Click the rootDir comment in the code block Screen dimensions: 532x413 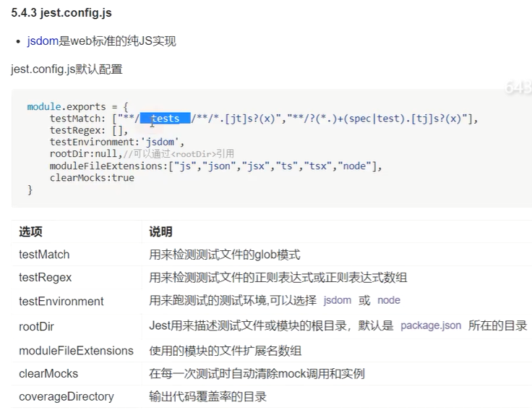click(x=179, y=154)
